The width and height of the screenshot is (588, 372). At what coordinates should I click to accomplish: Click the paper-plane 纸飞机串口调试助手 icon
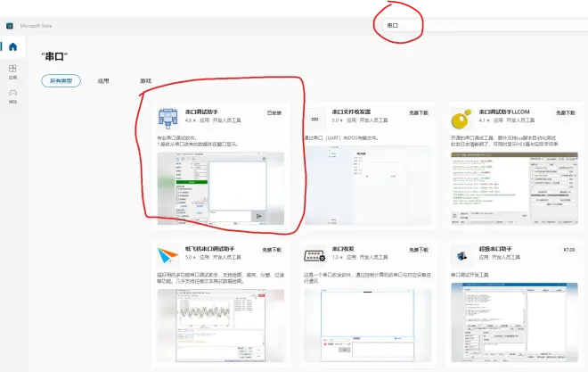pyautogui.click(x=167, y=255)
